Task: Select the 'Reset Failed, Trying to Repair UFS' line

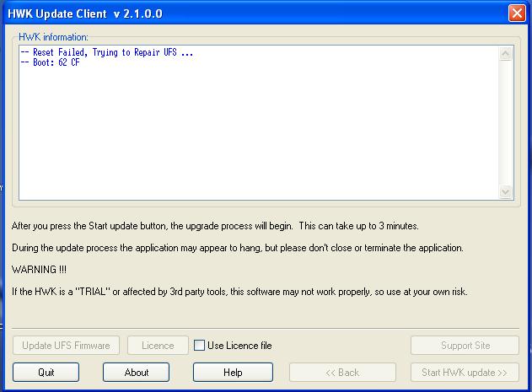Action: tap(107, 52)
